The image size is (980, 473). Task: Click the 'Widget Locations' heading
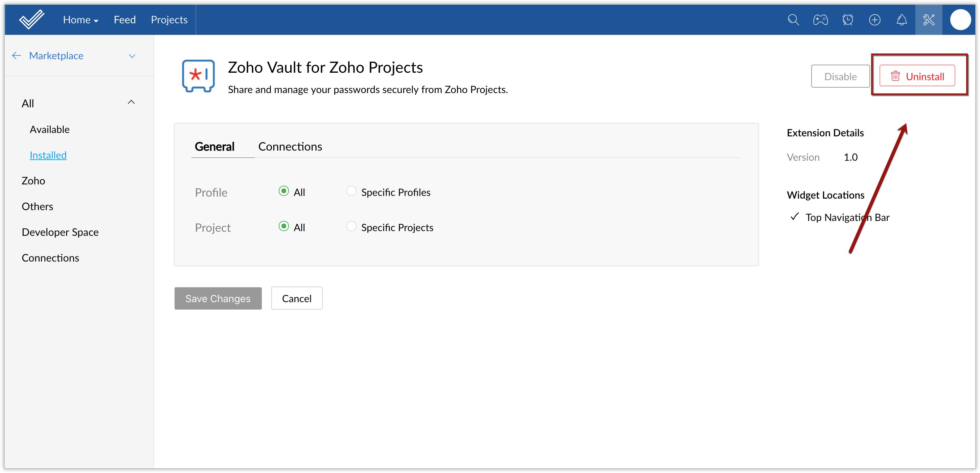click(x=825, y=195)
